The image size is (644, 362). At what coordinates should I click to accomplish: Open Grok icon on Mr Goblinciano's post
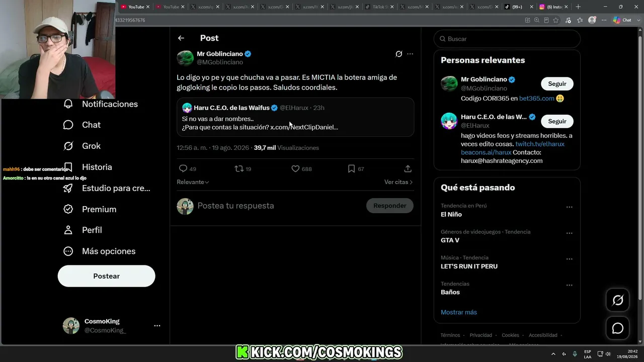pyautogui.click(x=399, y=54)
